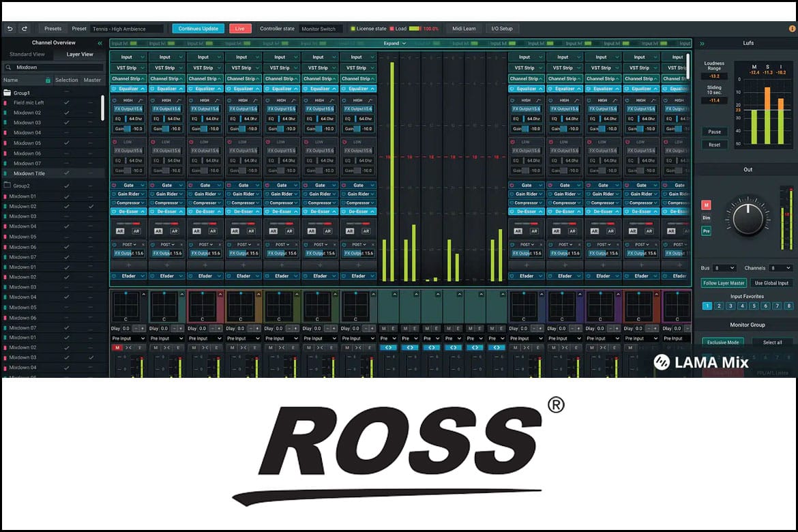Click Select all in Monitor Group
Image resolution: width=798 pixels, height=532 pixels.
[772, 342]
